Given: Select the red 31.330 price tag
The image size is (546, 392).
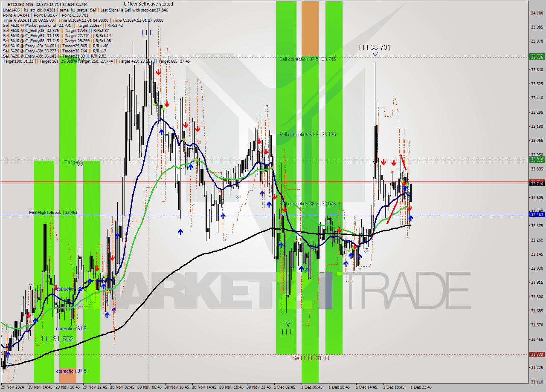Looking at the screenshot, I should (537, 354).
